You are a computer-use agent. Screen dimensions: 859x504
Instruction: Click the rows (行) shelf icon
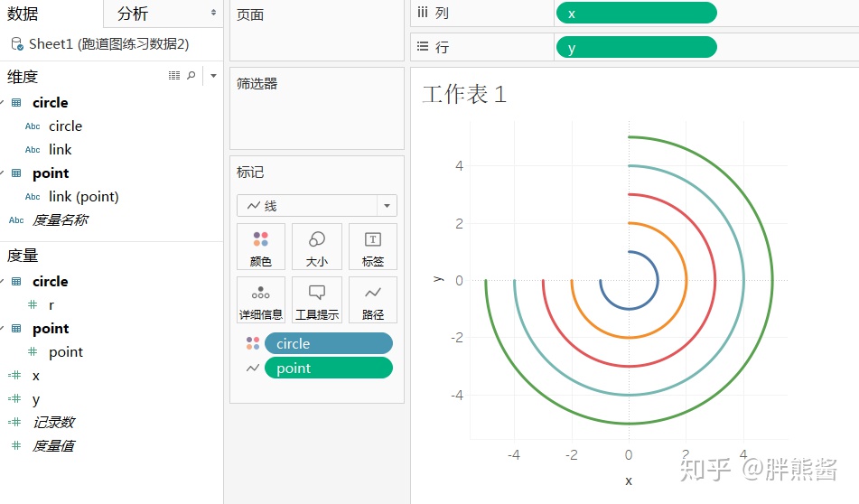click(x=423, y=46)
